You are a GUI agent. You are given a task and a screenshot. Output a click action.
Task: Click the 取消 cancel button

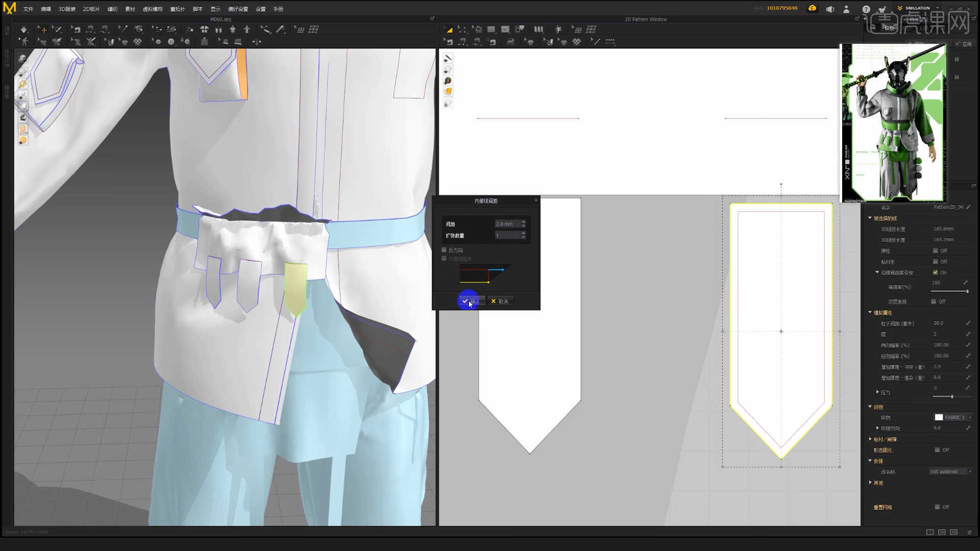[x=500, y=301]
